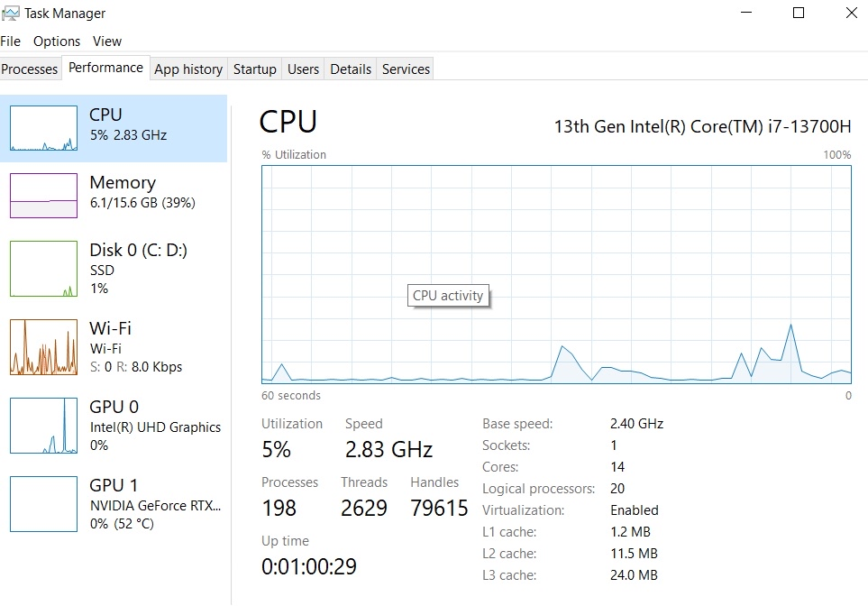Select the Memory usage mini graph
The width and height of the screenshot is (868, 615).
click(43, 196)
